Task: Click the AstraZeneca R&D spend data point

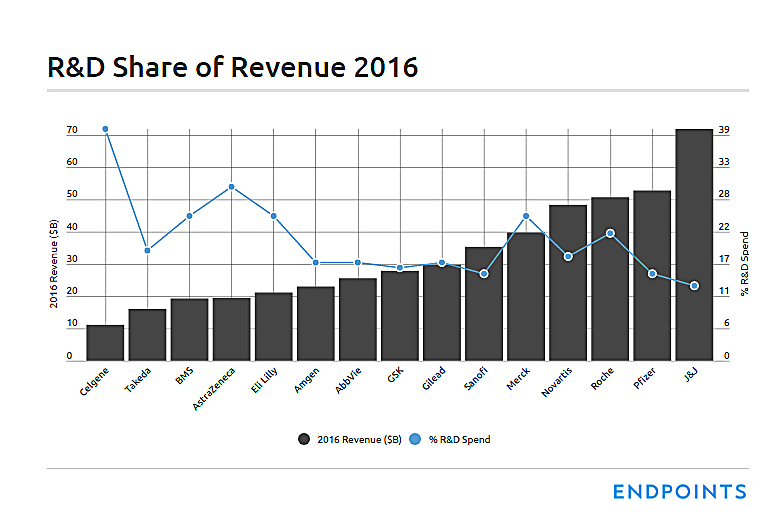Action: [x=231, y=187]
